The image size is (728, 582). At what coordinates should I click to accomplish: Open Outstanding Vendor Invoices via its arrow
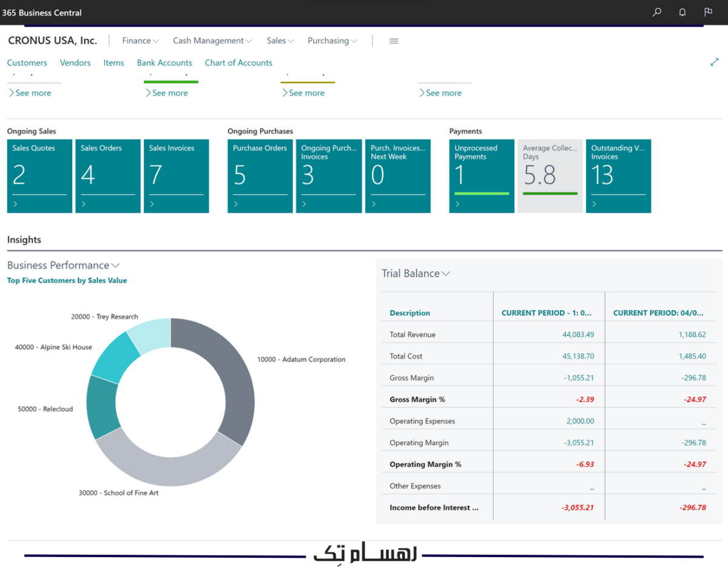coord(593,204)
